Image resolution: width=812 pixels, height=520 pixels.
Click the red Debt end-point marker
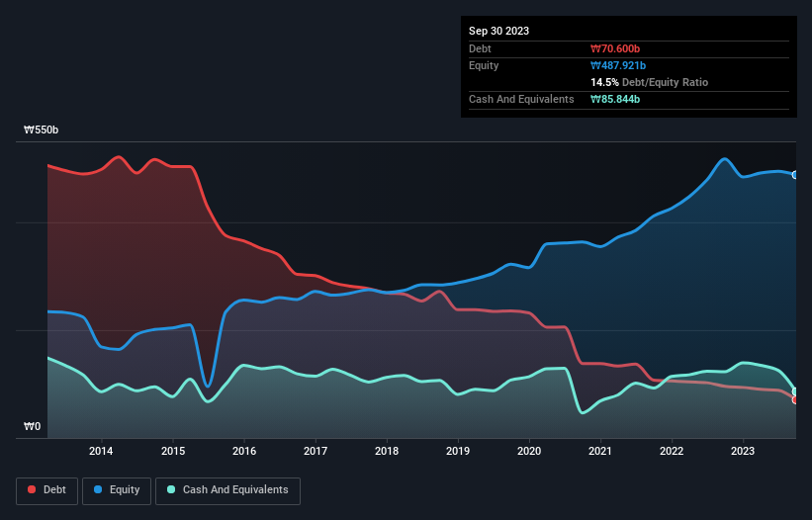[795, 400]
